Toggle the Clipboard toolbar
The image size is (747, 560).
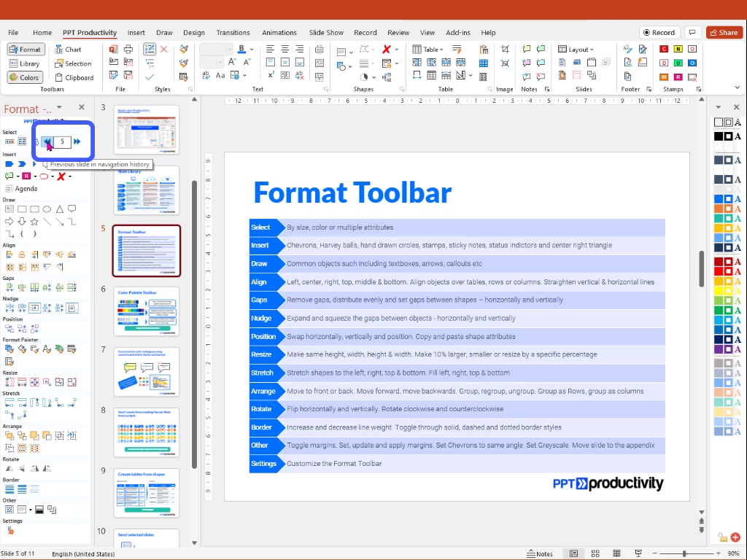tap(74, 77)
